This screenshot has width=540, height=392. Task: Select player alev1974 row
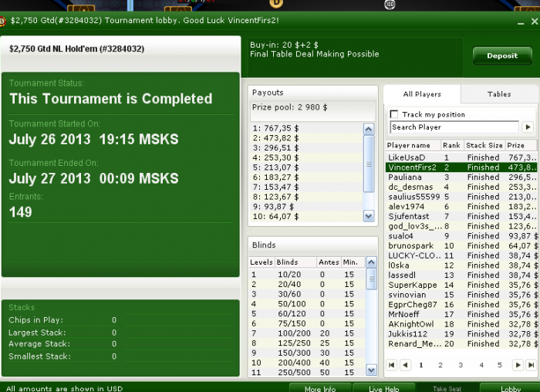(x=461, y=206)
